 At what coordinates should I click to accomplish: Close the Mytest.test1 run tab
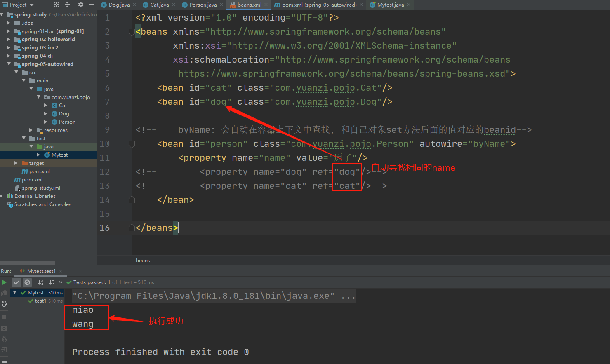61,271
